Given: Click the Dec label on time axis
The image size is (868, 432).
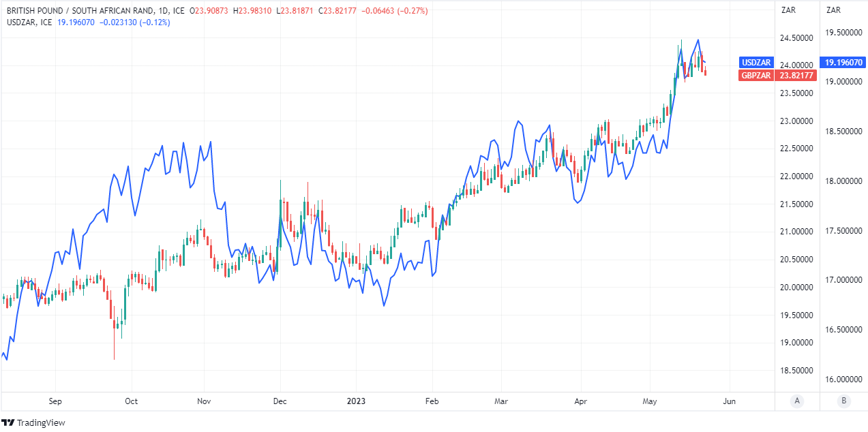Looking at the screenshot, I should point(279,401).
